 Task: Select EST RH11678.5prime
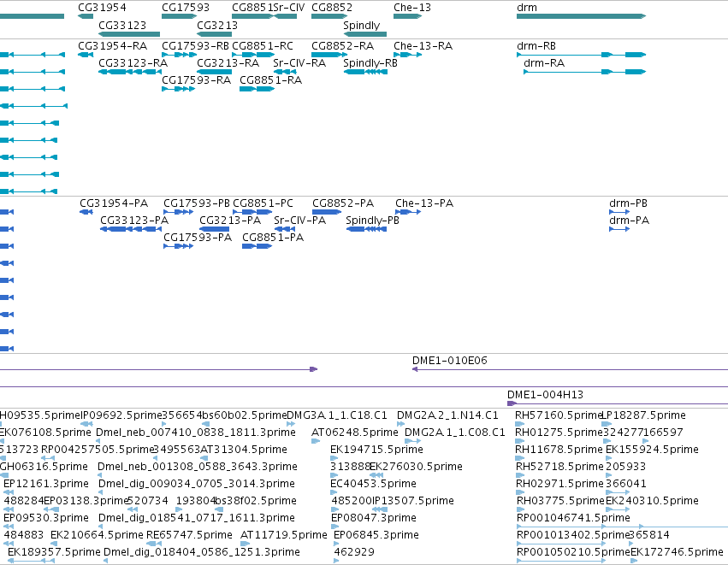559,450
